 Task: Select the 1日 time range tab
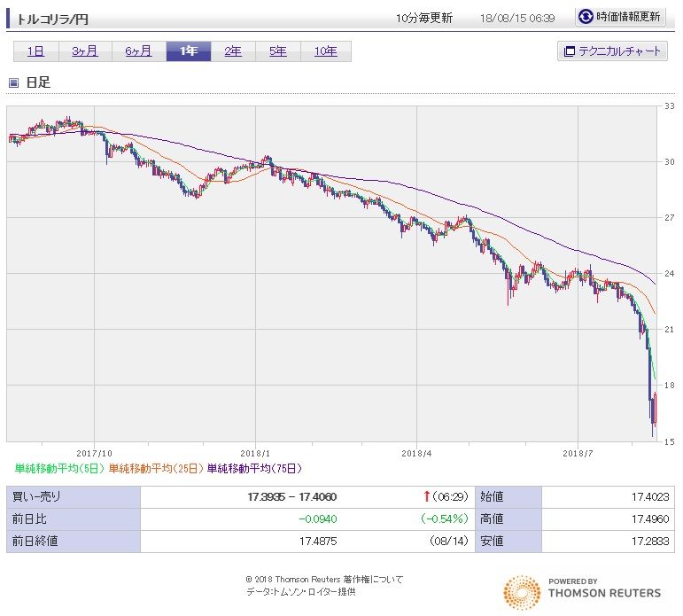click(x=35, y=51)
